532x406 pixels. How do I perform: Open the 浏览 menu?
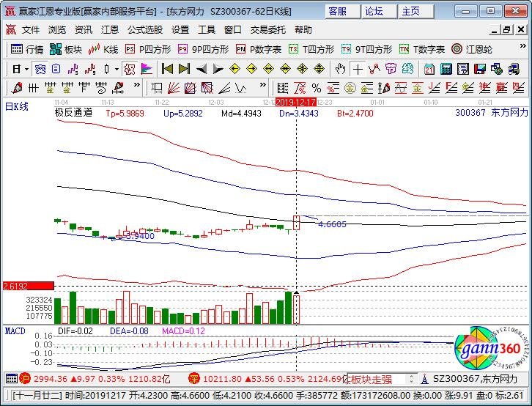pos(56,30)
